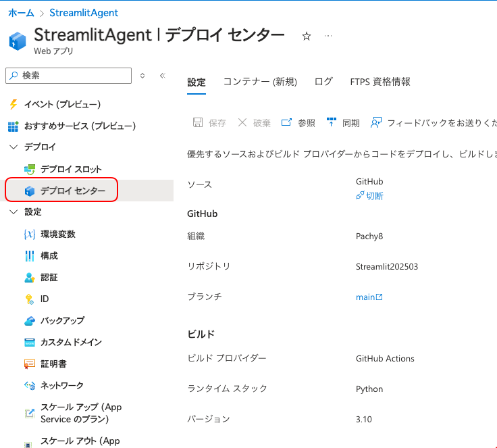
Task: Select デプロイ スロット in sidebar
Action: point(71,170)
